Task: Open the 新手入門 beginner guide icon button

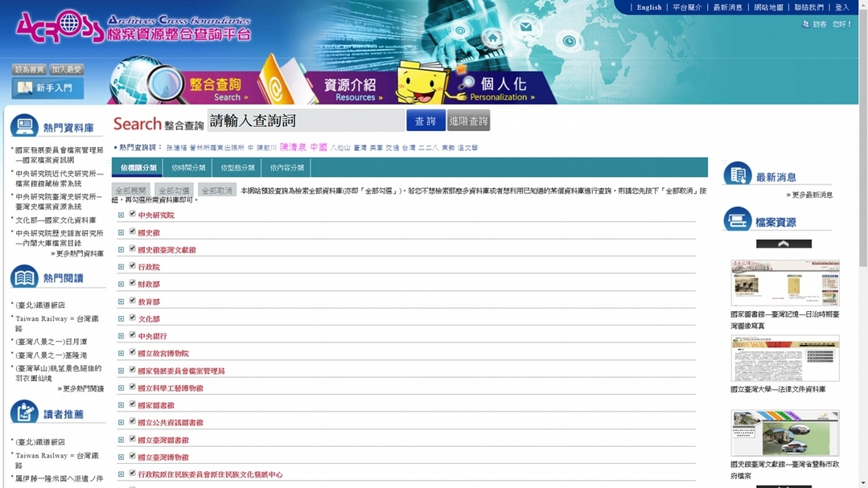Action: [x=47, y=88]
